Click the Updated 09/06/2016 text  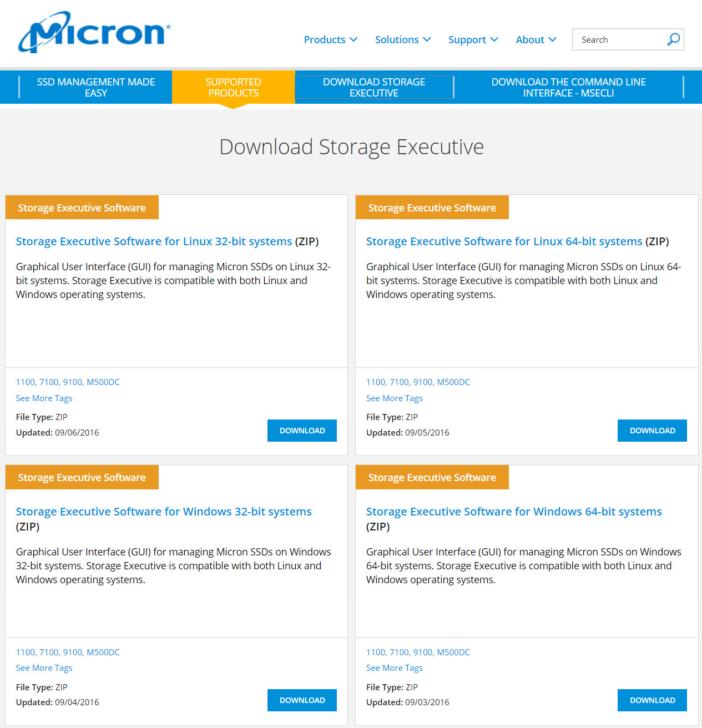click(58, 433)
